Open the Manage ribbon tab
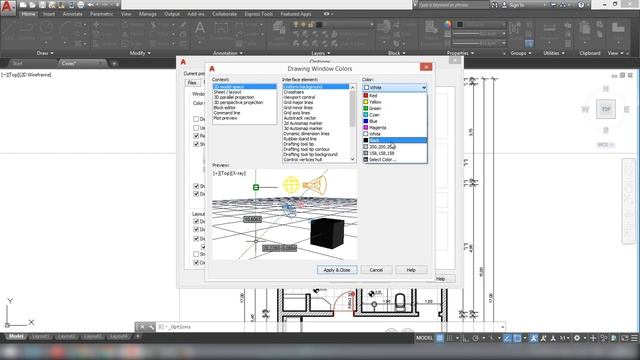 click(x=148, y=14)
